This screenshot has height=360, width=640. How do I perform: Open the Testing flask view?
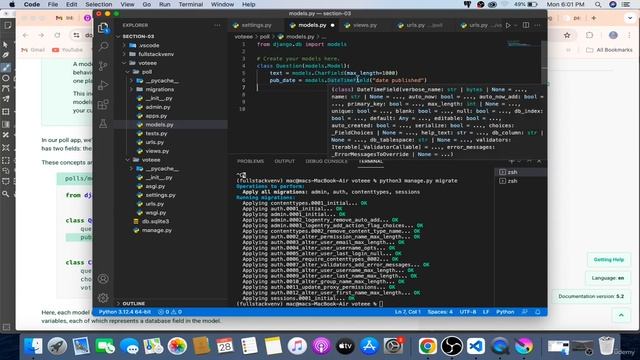click(103, 123)
